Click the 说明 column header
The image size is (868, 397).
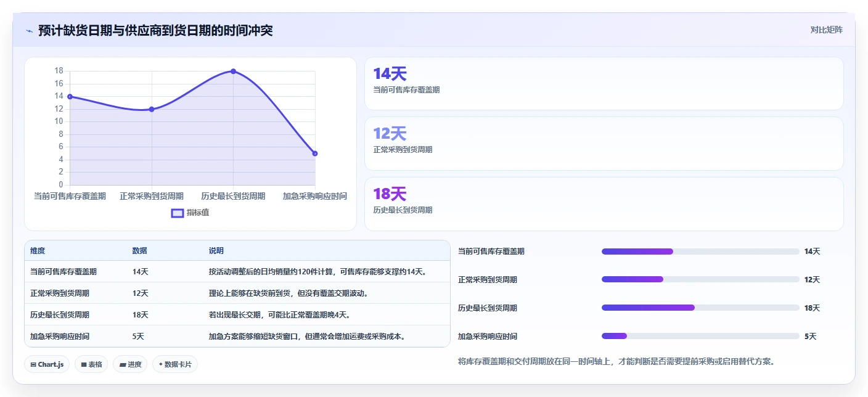coord(216,251)
